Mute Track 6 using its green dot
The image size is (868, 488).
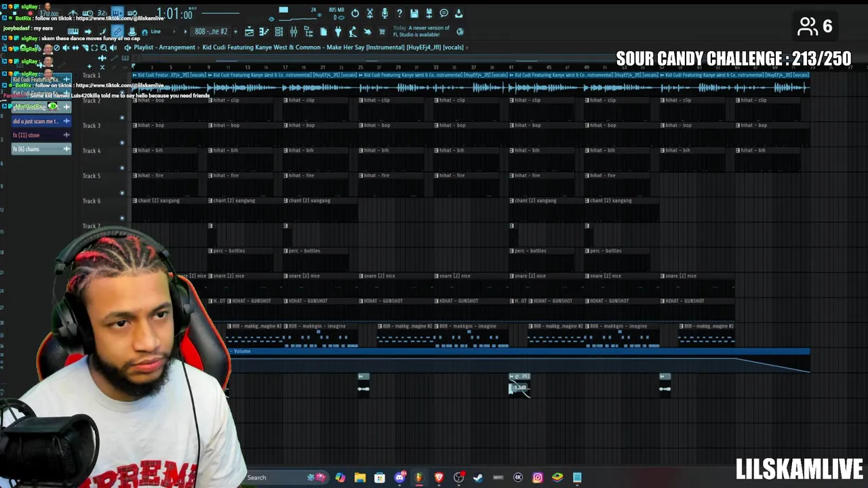(x=122, y=218)
